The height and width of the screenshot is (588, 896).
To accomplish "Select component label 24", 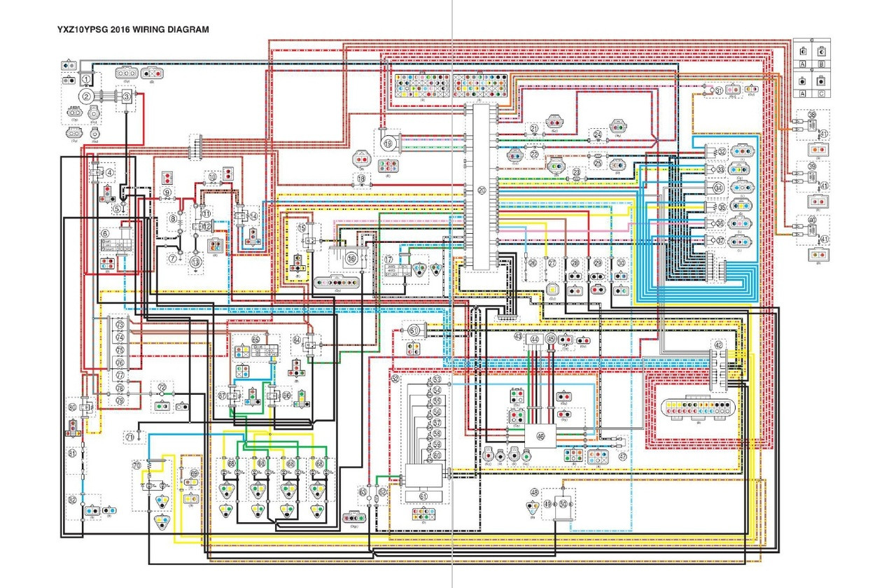I will coord(597,134).
